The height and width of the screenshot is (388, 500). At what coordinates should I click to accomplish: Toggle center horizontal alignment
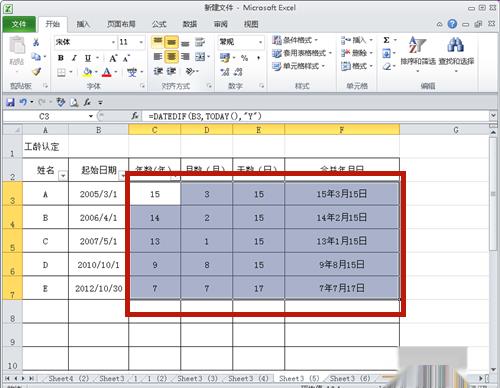171,57
